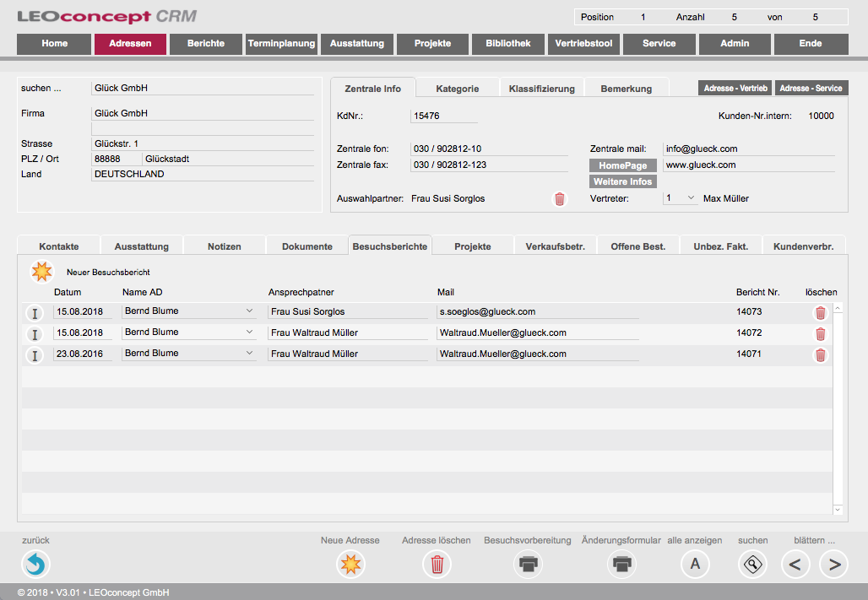Viewport: 868px width, 600px height.
Task: Click the Neue Adresse star icon
Action: [350, 564]
